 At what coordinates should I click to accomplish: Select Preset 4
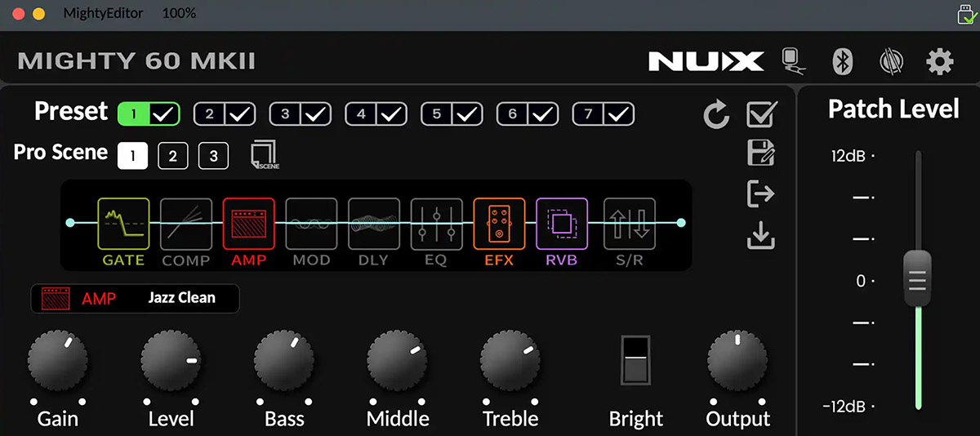[x=362, y=114]
